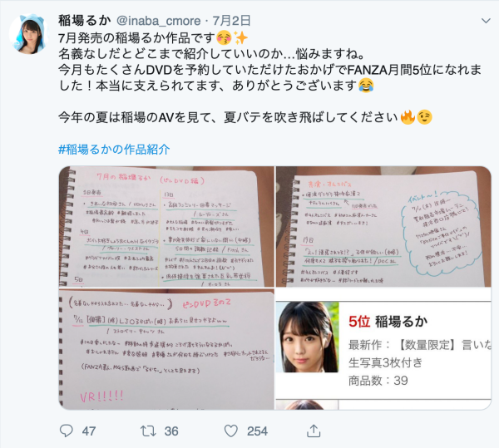Open the share upload icon

point(314,431)
